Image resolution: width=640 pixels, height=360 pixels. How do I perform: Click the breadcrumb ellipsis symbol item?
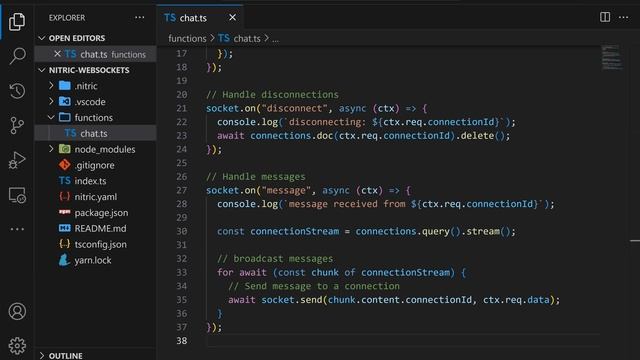tap(276, 39)
